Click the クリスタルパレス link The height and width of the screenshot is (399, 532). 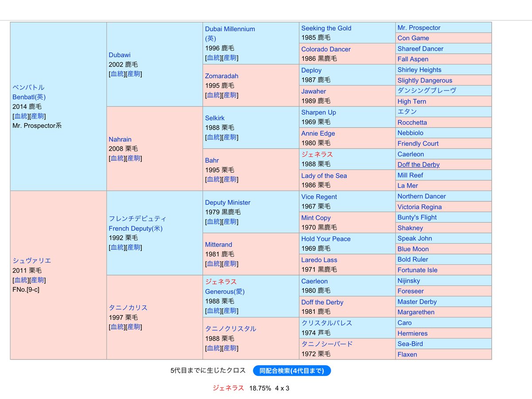(327, 323)
